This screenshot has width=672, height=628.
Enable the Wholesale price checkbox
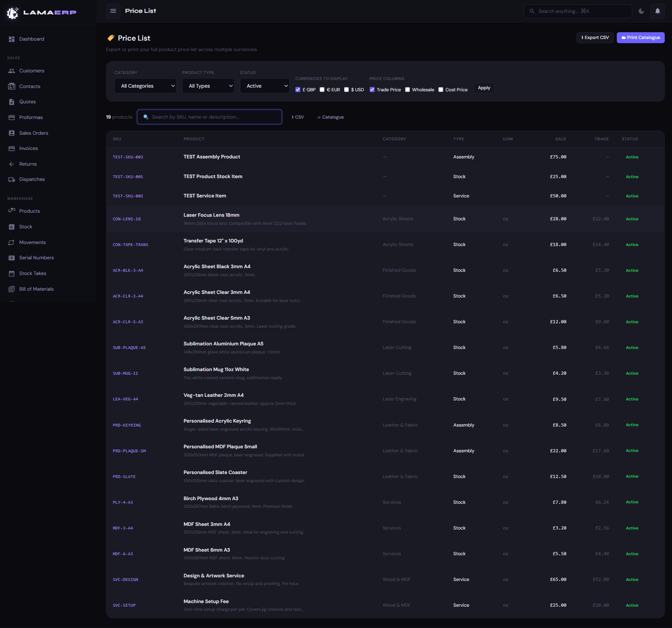point(408,90)
